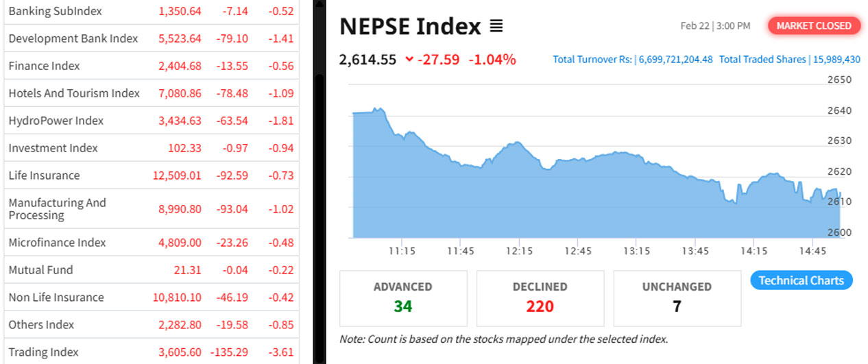The height and width of the screenshot is (364, 868).
Task: Click the Advanced stocks count box
Action: [x=403, y=298]
